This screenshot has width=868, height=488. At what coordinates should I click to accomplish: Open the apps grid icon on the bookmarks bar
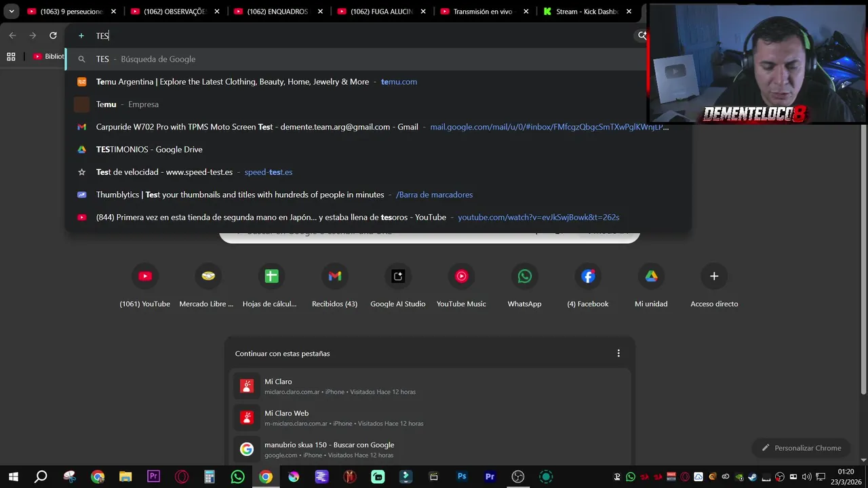point(11,57)
